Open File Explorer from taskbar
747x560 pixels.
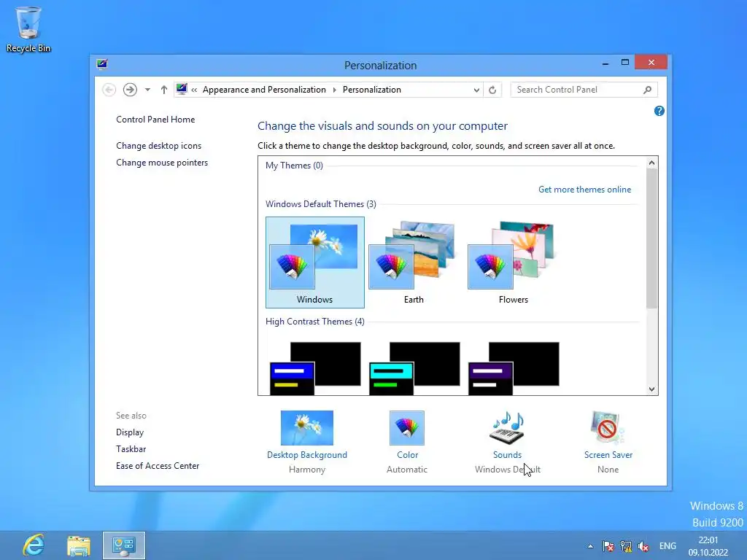(x=79, y=545)
